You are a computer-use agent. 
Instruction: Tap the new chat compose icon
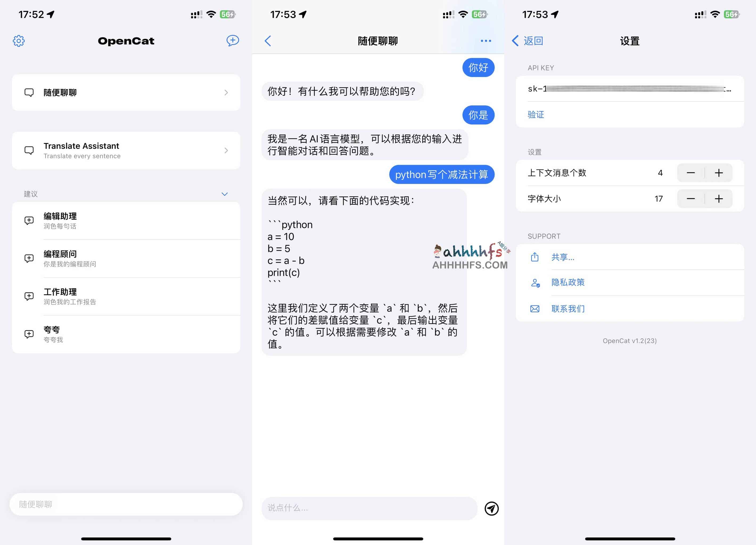click(x=233, y=40)
